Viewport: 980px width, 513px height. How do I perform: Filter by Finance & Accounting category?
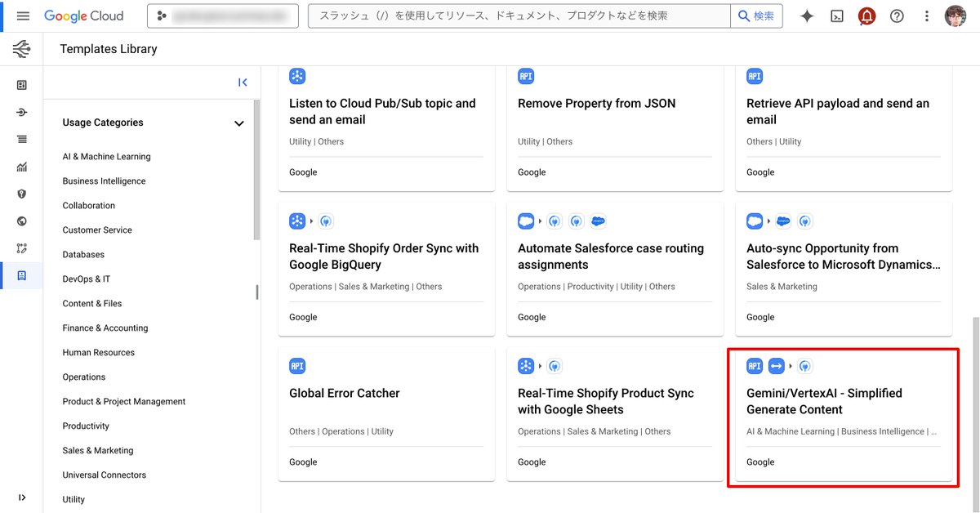(x=105, y=328)
